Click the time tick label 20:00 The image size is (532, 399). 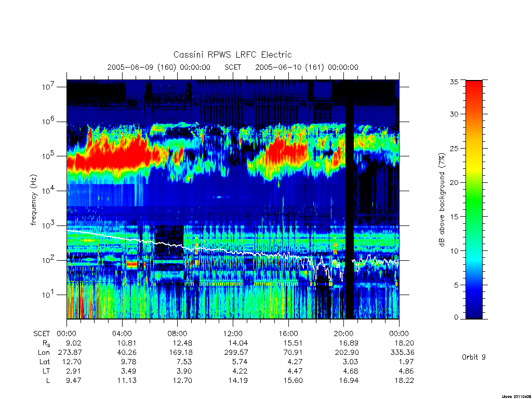point(343,334)
